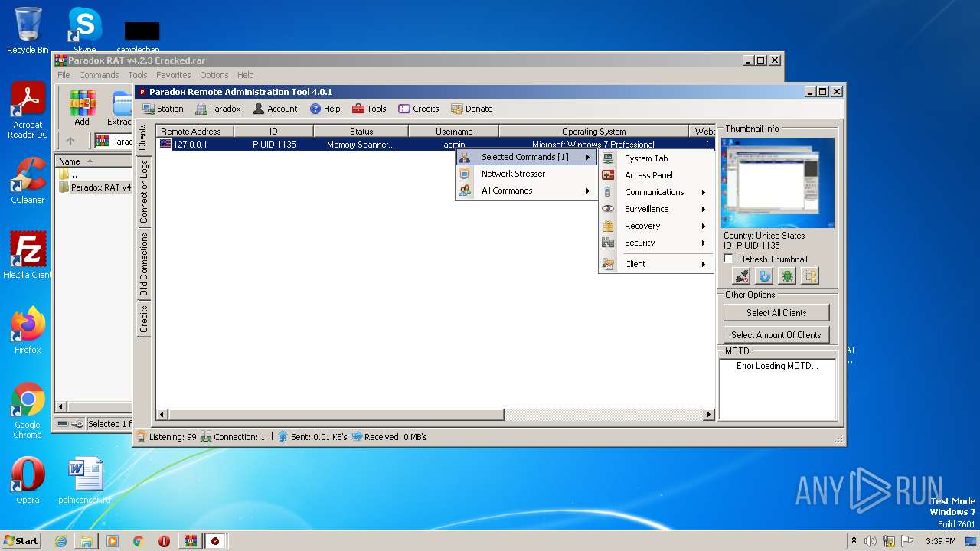Click the Listening: 99 status bar entry
The width and height of the screenshot is (980, 551).
click(x=167, y=437)
